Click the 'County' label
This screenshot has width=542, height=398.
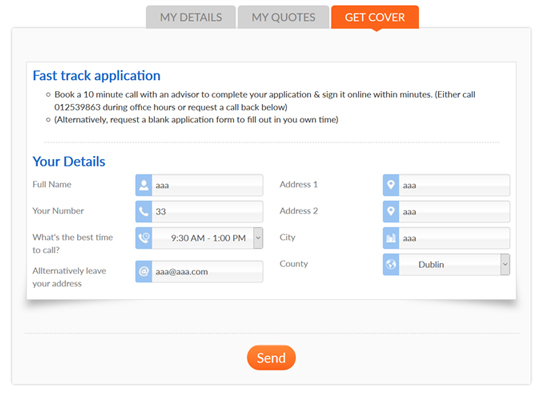point(294,263)
